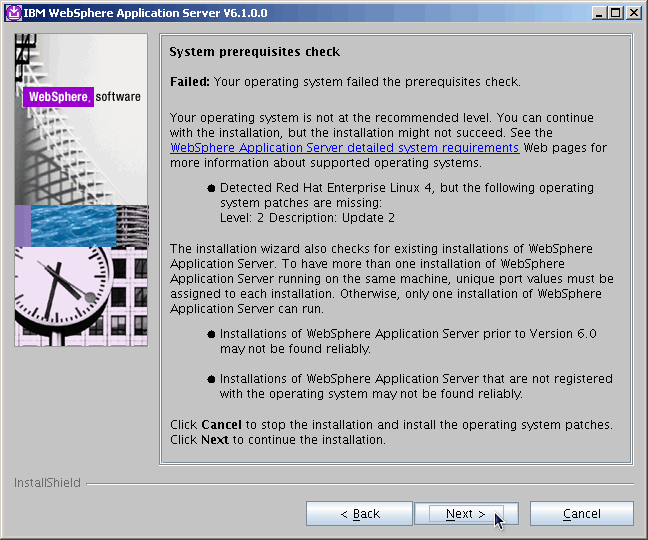Open the detailed system requirements link
648x540 pixels.
tap(344, 148)
